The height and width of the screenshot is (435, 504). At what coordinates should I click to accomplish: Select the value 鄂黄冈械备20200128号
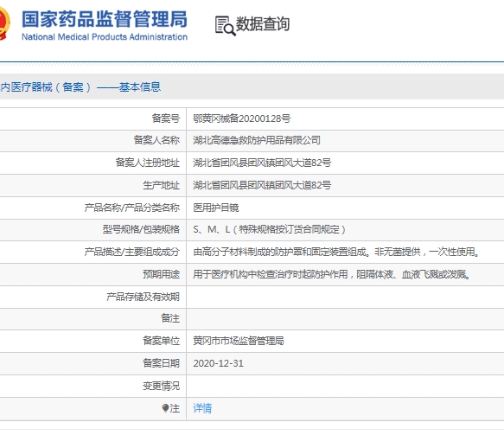(x=242, y=118)
